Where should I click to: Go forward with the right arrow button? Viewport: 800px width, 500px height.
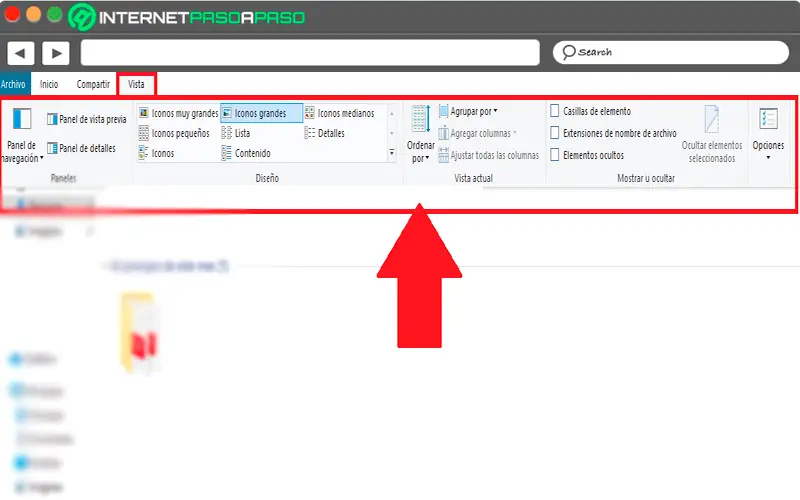click(56, 53)
